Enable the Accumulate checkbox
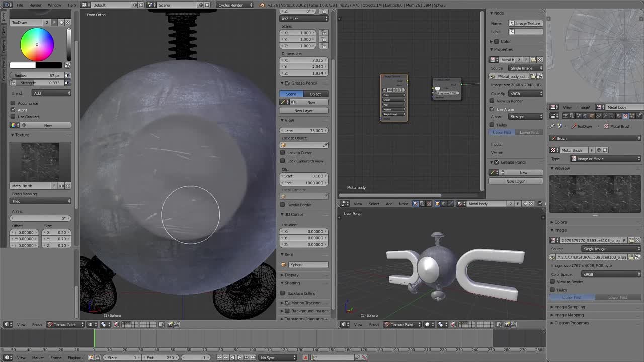644x362 pixels. tap(13, 103)
